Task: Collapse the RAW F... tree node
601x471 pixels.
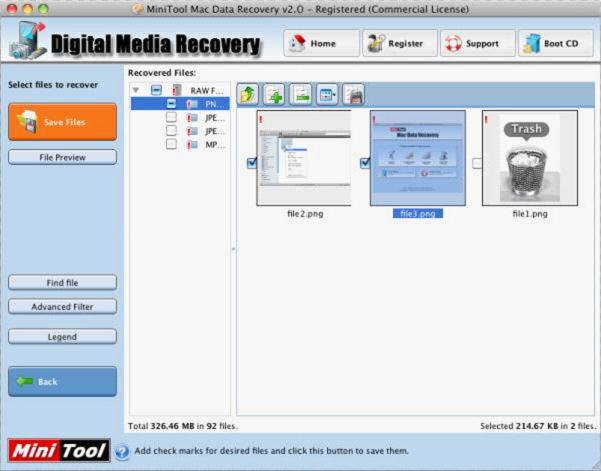Action: 136,90
